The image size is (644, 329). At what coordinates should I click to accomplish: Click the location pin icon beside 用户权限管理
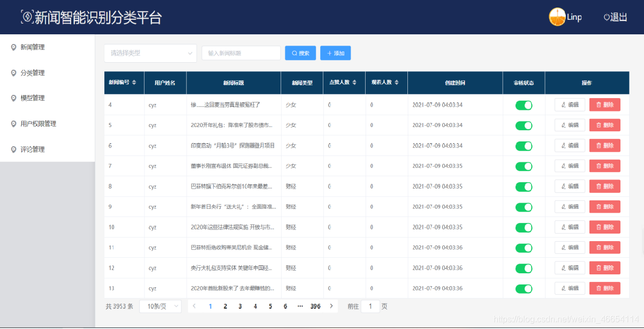pos(13,124)
